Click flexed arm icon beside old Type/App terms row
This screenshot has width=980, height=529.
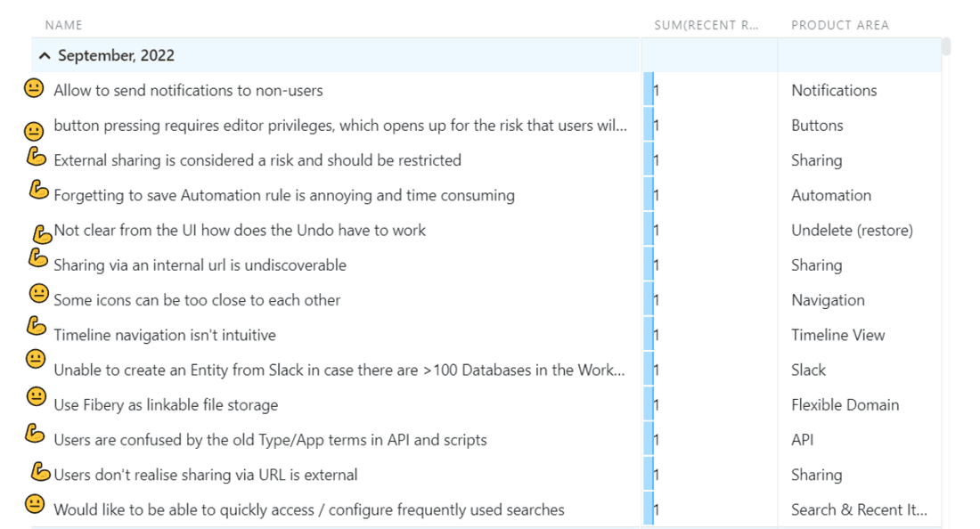pyautogui.click(x=35, y=434)
